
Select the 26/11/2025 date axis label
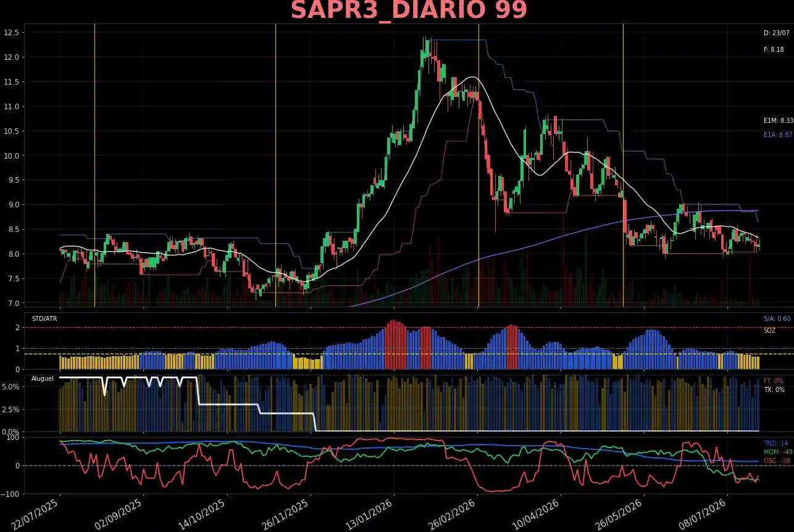tap(285, 515)
